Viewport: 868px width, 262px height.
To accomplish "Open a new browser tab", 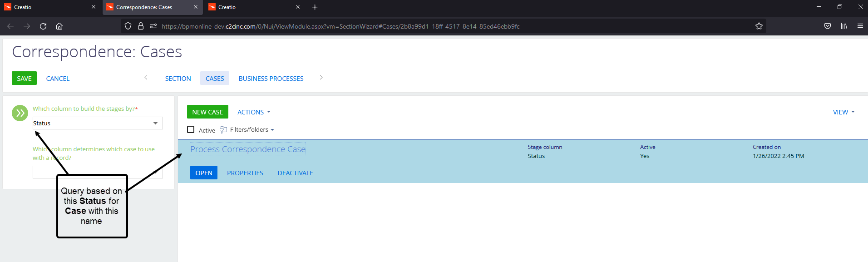I will [x=315, y=7].
